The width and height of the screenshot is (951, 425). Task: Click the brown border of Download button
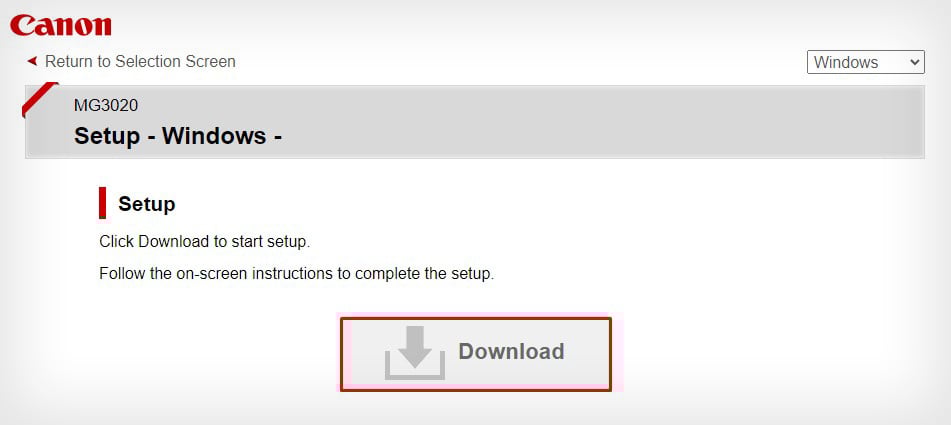pyautogui.click(x=476, y=318)
